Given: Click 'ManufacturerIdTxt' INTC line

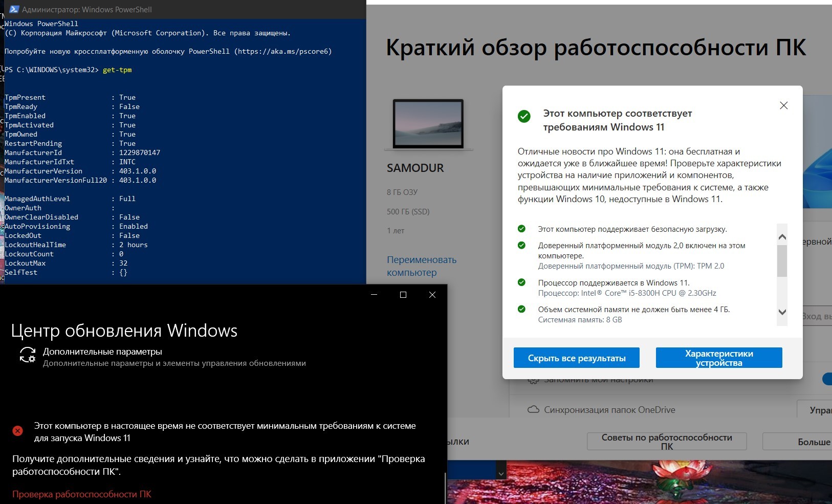Looking at the screenshot, I should click(x=70, y=162).
